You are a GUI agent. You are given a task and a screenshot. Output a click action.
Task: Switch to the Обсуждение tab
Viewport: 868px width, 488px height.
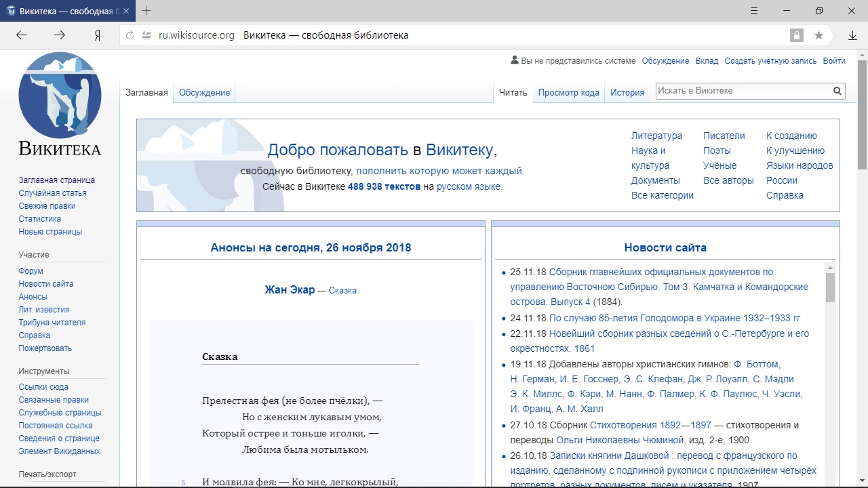click(x=203, y=91)
